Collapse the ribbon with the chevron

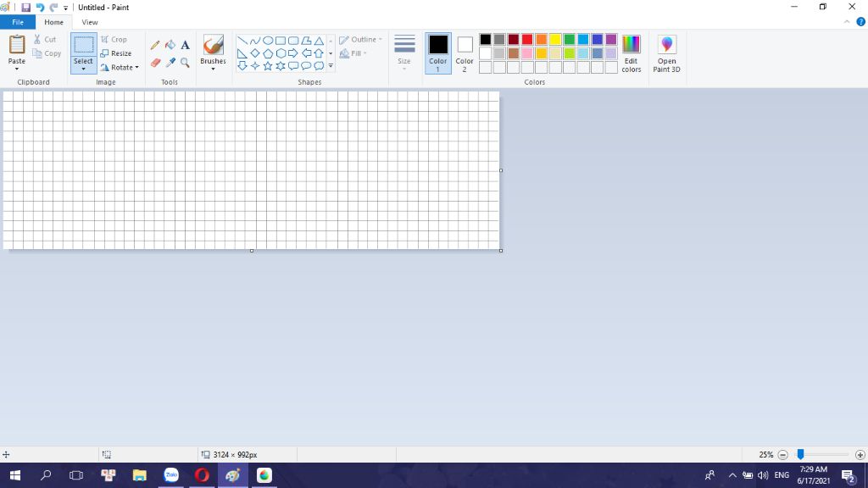point(847,22)
